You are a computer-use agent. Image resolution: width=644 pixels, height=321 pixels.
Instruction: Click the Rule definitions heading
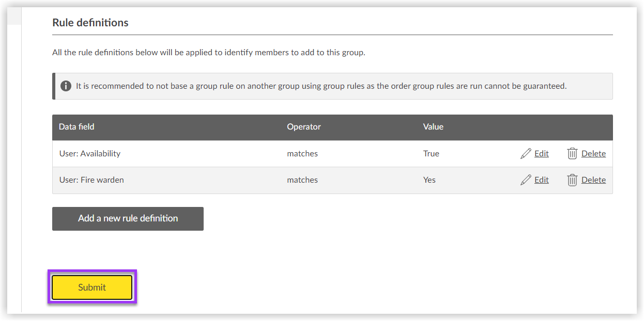(90, 22)
